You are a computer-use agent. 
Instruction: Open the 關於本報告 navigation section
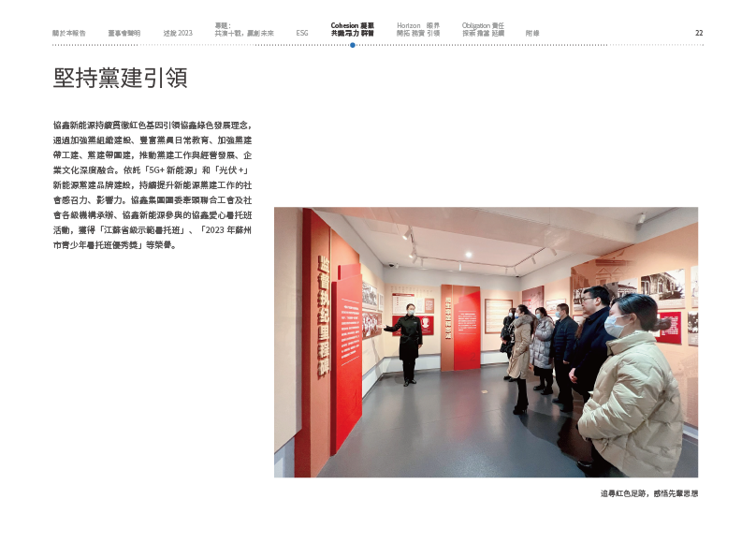pos(69,33)
